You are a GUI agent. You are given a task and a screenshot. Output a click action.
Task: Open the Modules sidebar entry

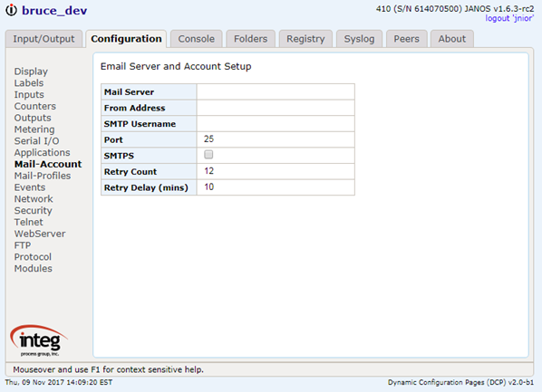tap(34, 268)
